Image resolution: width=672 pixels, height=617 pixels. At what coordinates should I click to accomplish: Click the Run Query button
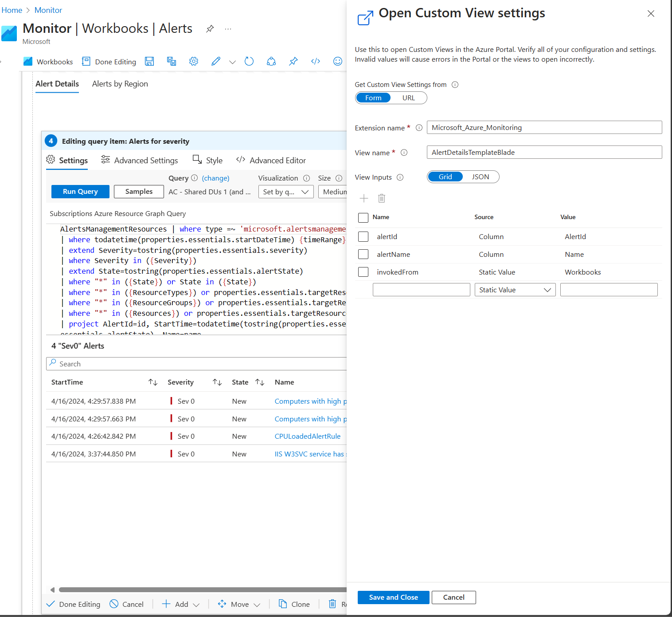coord(80,192)
